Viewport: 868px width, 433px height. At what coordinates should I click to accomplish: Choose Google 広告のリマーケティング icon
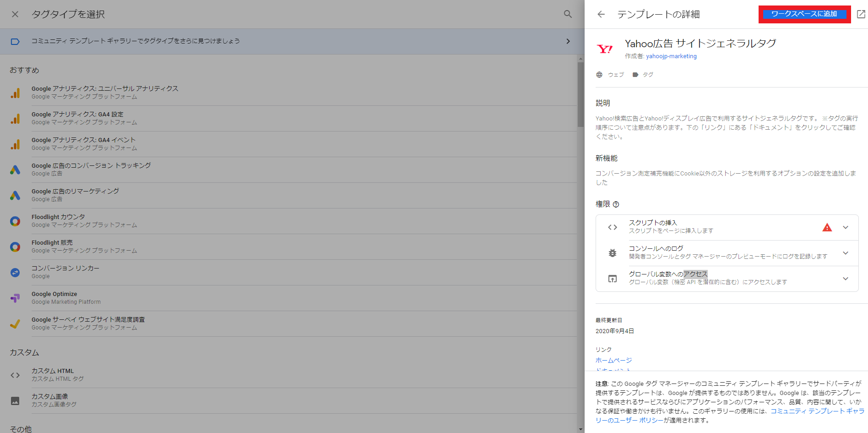(x=15, y=196)
